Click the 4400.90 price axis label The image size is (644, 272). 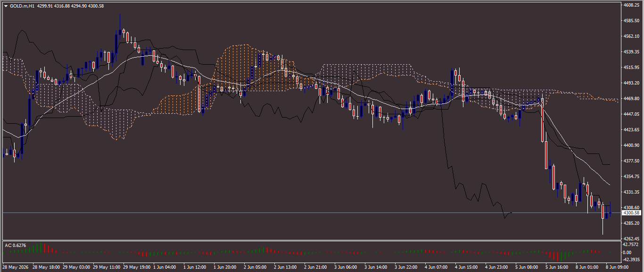point(630,145)
